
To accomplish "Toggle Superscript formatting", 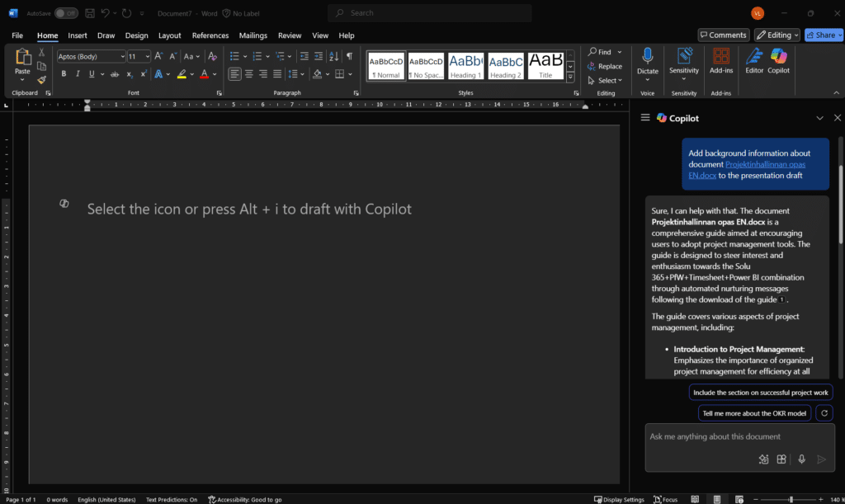I will (144, 73).
